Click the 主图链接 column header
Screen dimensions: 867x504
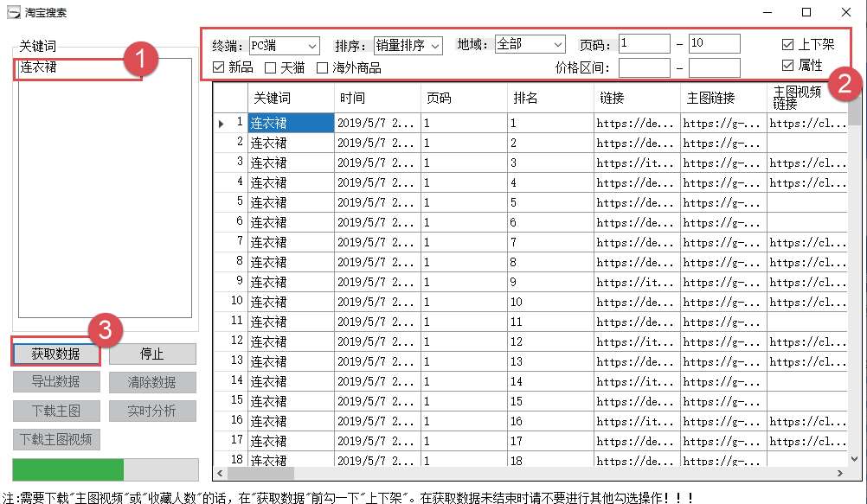(x=724, y=98)
